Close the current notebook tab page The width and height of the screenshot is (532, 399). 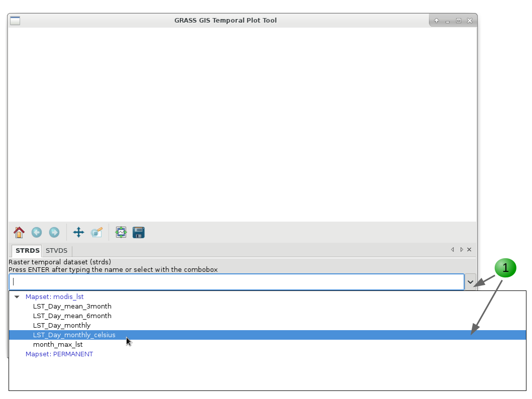pyautogui.click(x=469, y=250)
